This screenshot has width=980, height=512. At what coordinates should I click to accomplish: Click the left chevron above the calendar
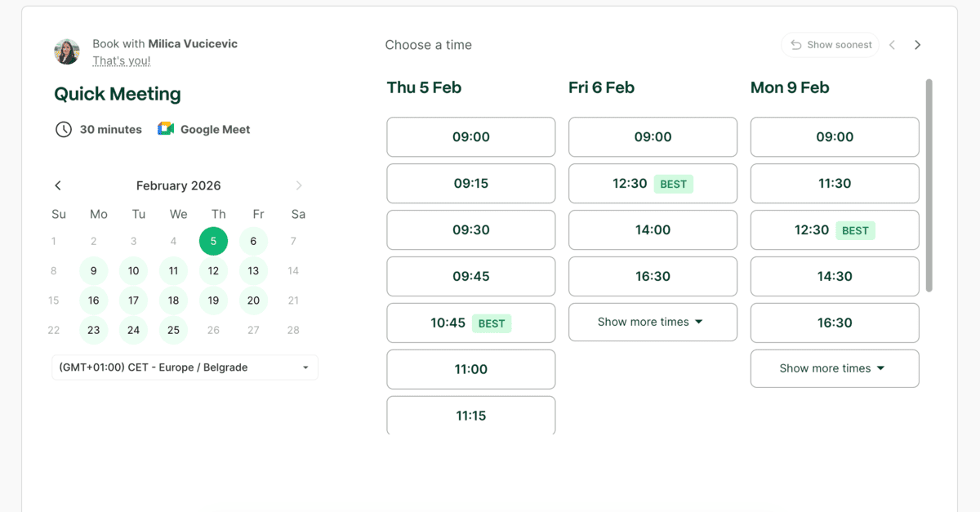[58, 185]
